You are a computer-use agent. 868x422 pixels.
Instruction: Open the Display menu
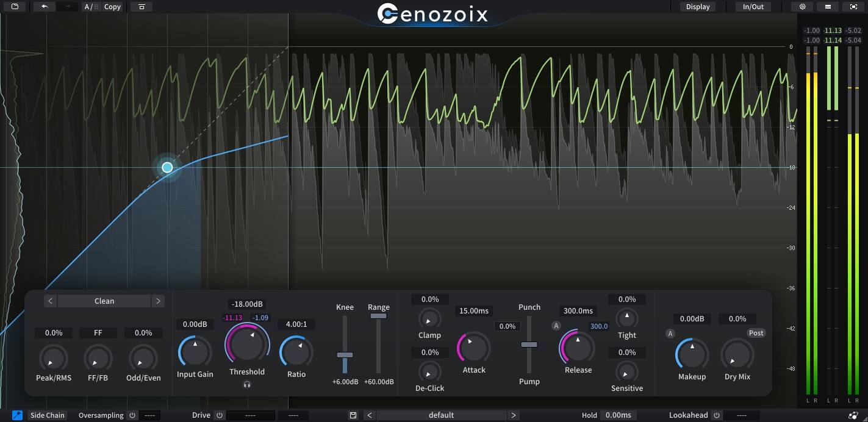click(698, 7)
